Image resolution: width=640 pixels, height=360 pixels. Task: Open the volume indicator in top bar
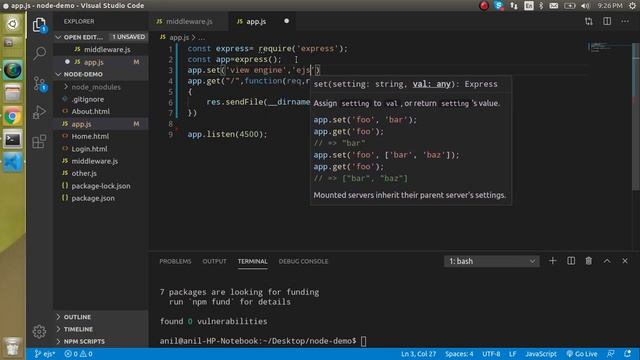(x=585, y=6)
